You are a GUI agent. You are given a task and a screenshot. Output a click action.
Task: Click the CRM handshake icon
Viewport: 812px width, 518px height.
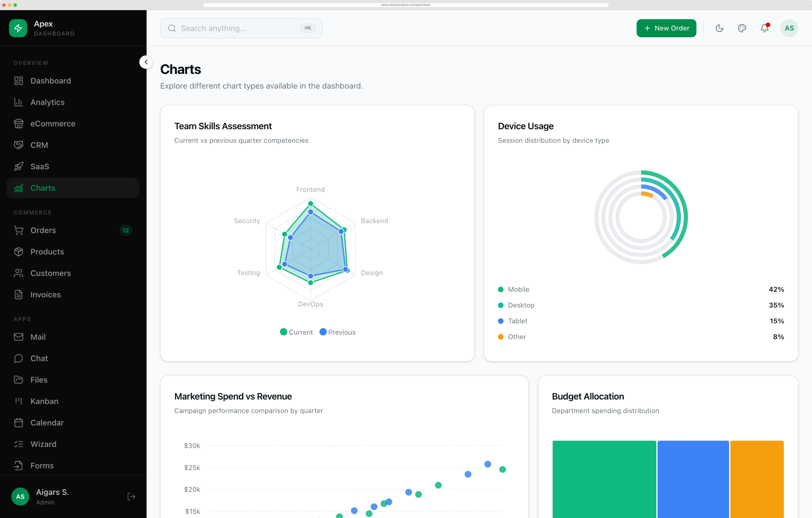(18, 145)
